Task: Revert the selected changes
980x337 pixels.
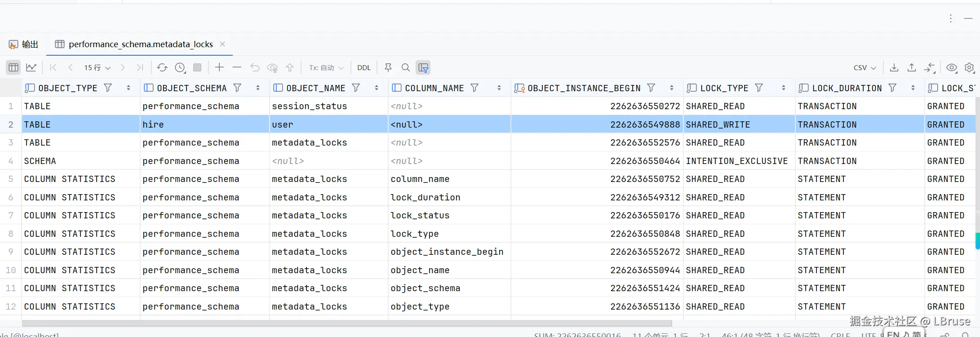Action: (255, 67)
